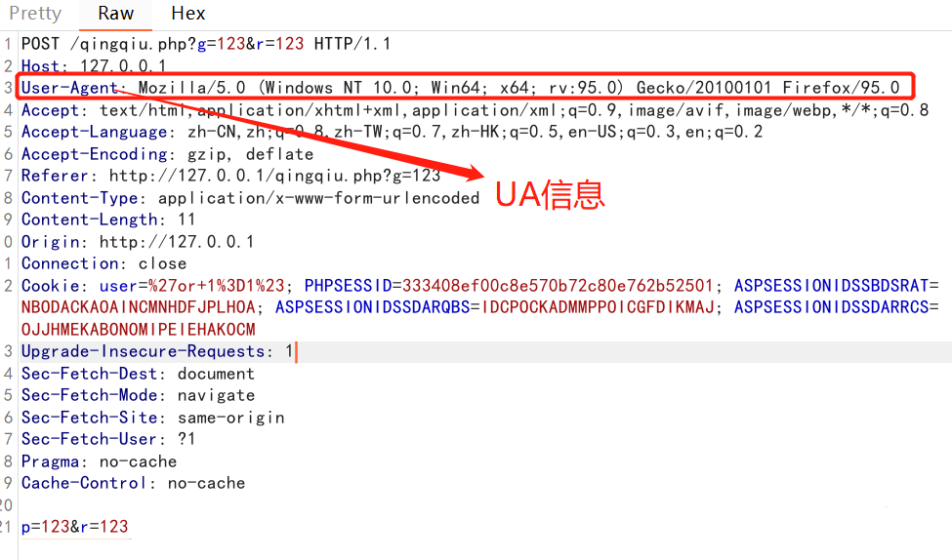This screenshot has width=952, height=560.
Task: Click the Host header line
Action: (x=94, y=65)
